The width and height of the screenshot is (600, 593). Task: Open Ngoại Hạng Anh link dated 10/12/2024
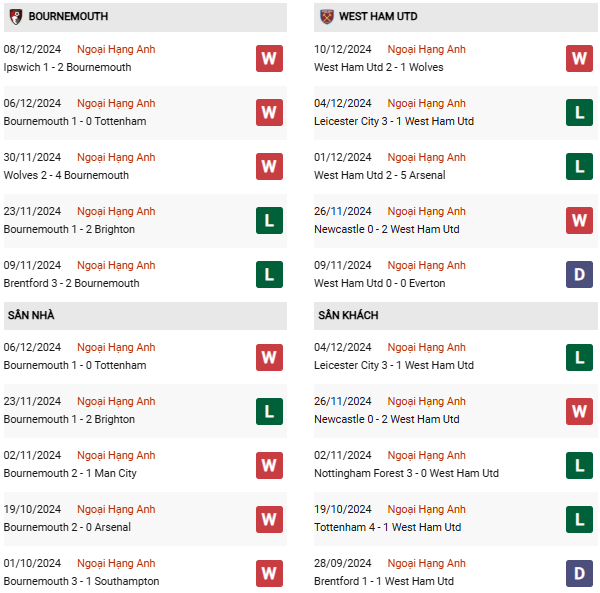(426, 49)
